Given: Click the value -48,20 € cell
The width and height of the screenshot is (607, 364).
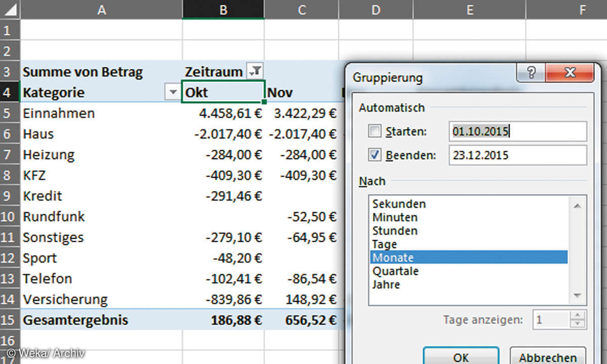Looking at the screenshot, I should [x=223, y=258].
